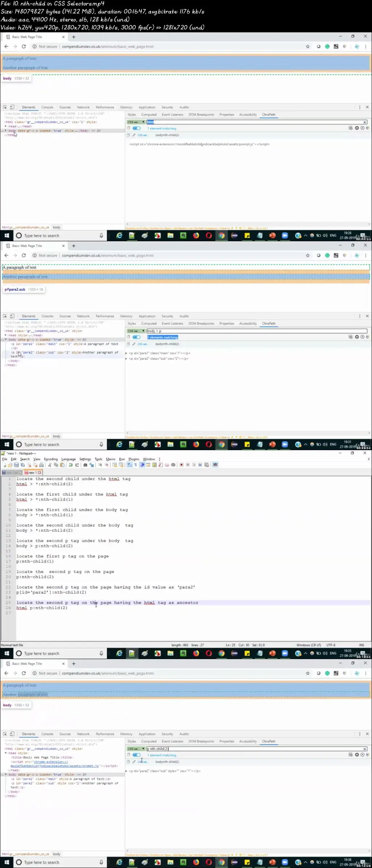Click clear X in 'p nth-child(2)' selector box
This screenshot has width=372, height=868.
pyautogui.click(x=365, y=749)
